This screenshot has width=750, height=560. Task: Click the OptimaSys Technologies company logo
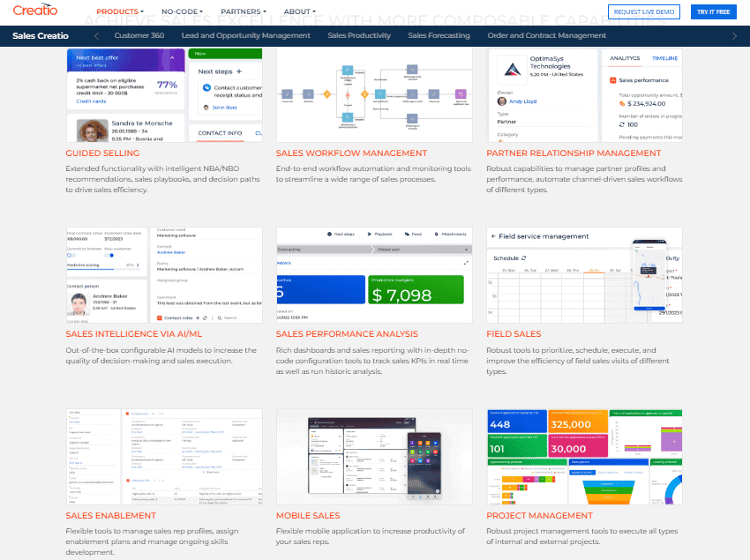(512, 70)
